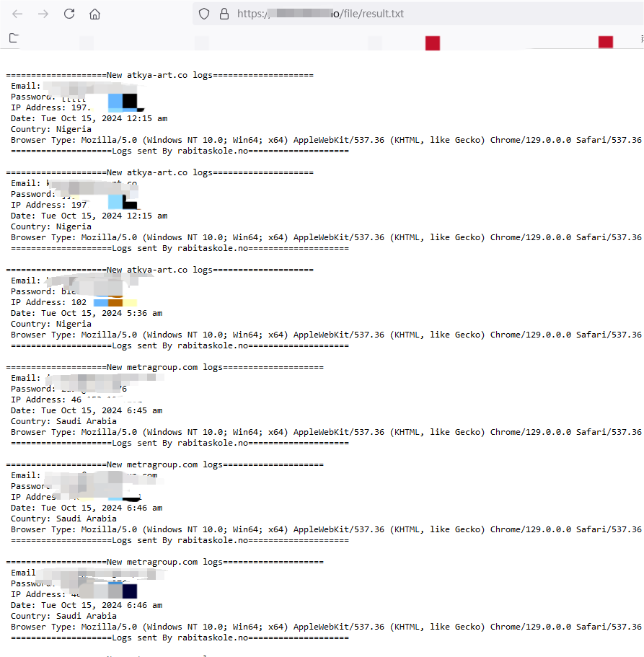
Task: Reload the current result.txt page
Action: 69,14
